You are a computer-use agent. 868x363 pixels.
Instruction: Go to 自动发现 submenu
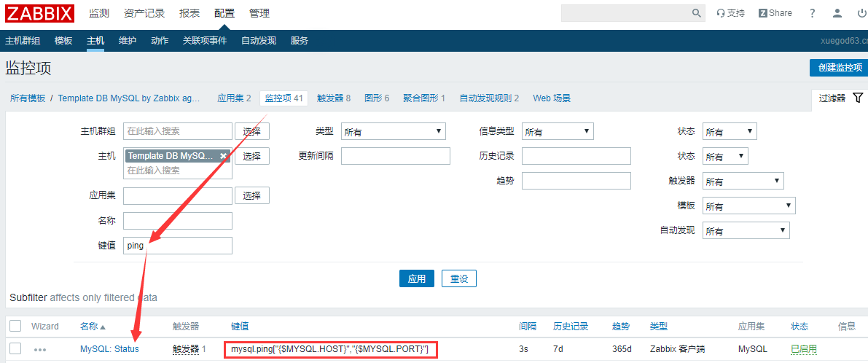coord(259,40)
